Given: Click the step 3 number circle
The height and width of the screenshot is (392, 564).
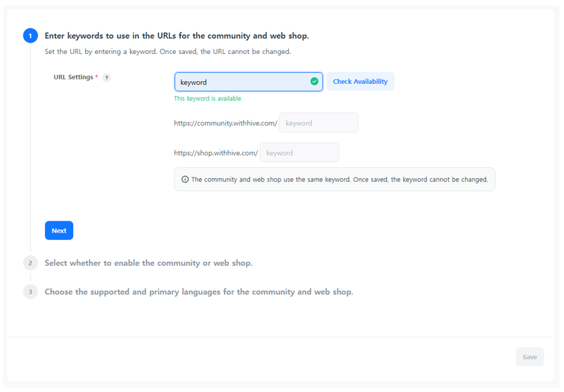Looking at the screenshot, I should coord(30,292).
